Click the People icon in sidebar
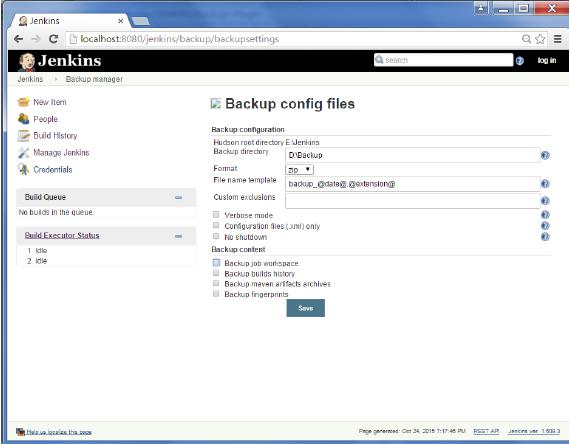 [x=23, y=119]
